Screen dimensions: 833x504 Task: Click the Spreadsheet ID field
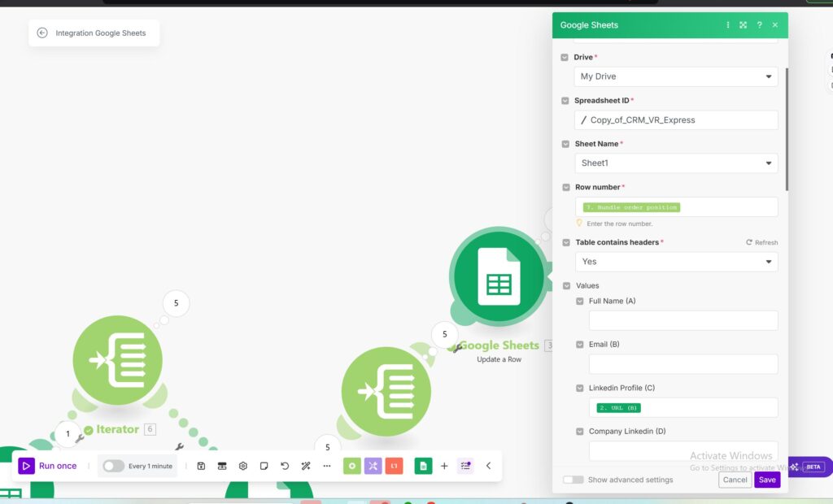[676, 120]
